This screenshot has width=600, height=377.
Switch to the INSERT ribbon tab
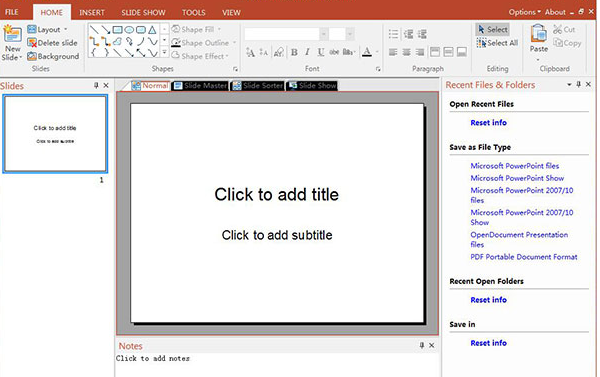pos(92,13)
